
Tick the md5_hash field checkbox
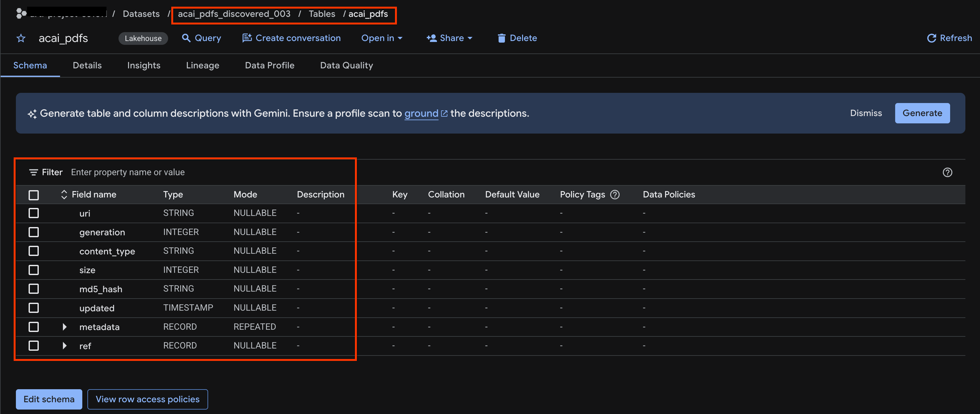(34, 289)
